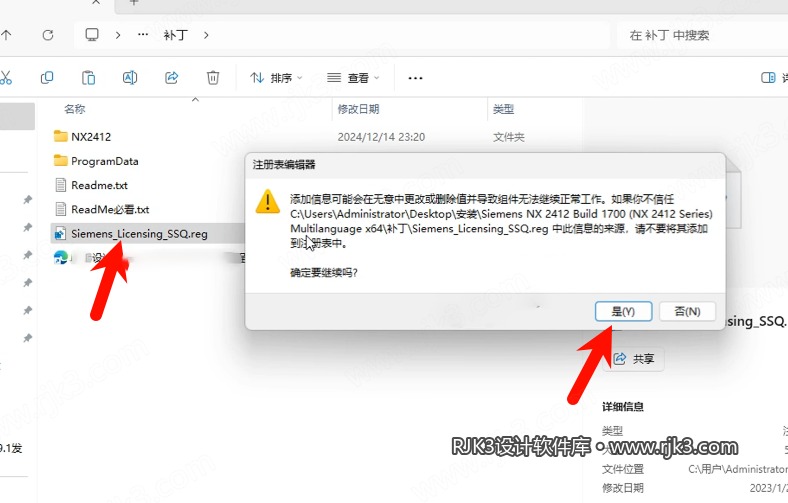Toggle the details pane icon

point(768,77)
